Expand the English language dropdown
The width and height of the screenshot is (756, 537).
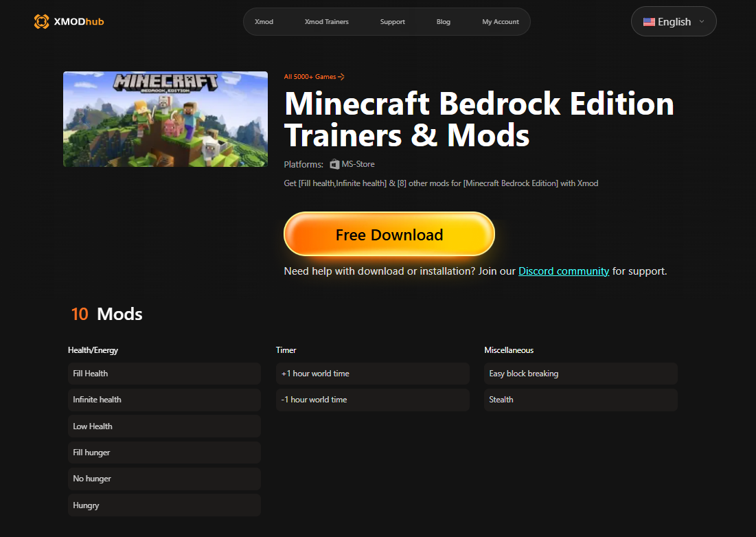point(674,22)
